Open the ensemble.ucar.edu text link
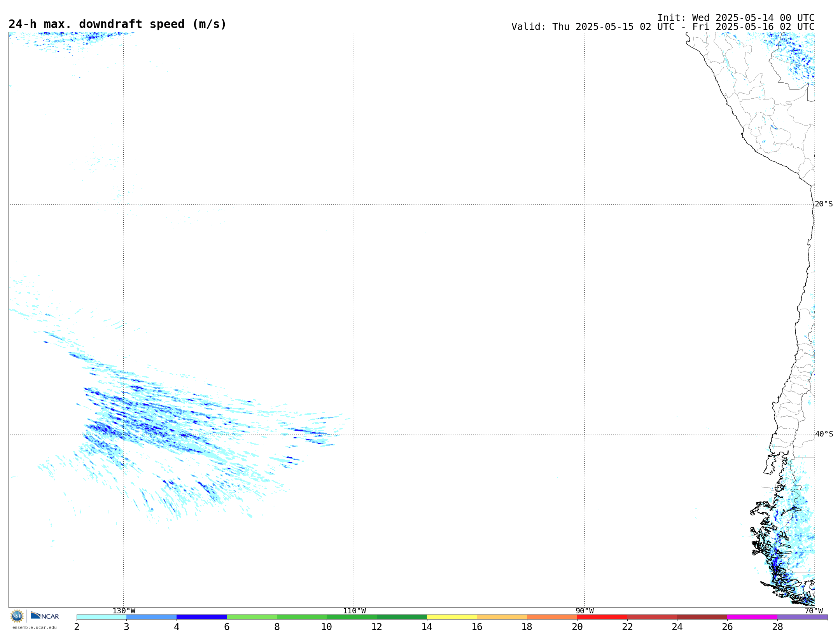This screenshot has width=840, height=632. (35, 627)
